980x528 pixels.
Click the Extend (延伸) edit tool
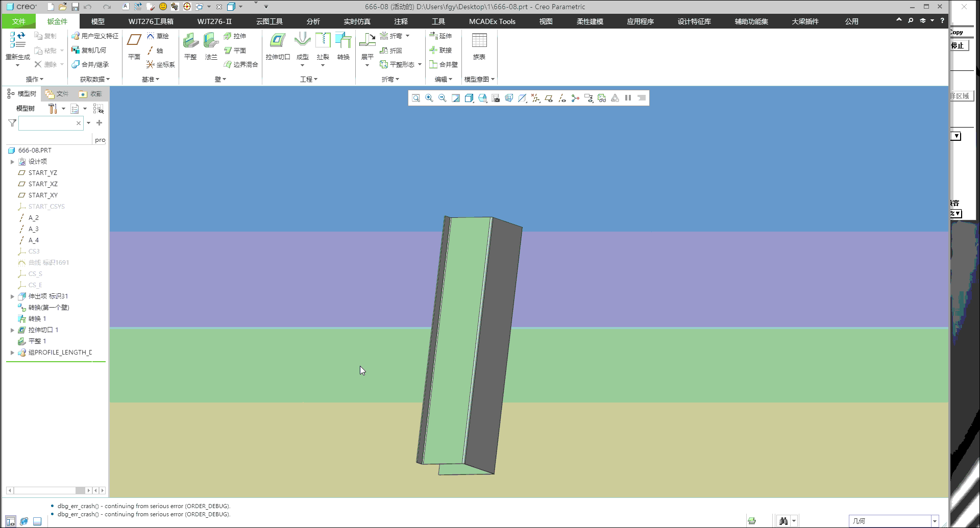tap(440, 36)
